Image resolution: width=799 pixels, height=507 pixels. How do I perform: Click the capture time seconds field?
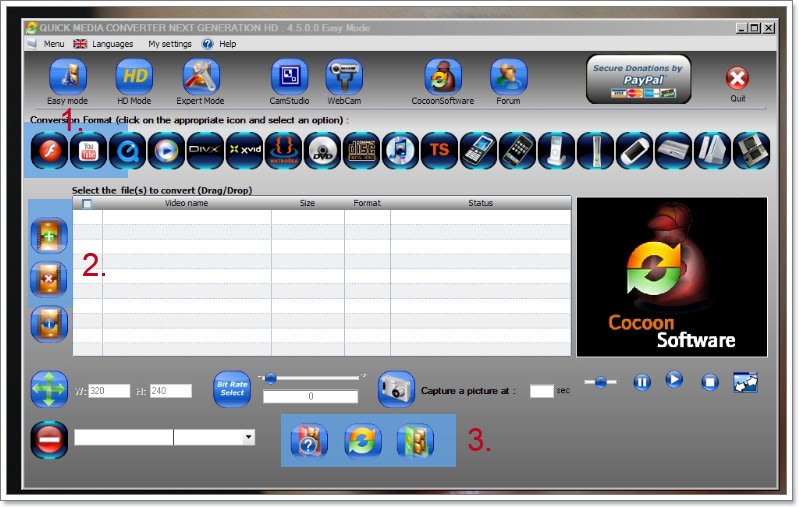pos(542,391)
